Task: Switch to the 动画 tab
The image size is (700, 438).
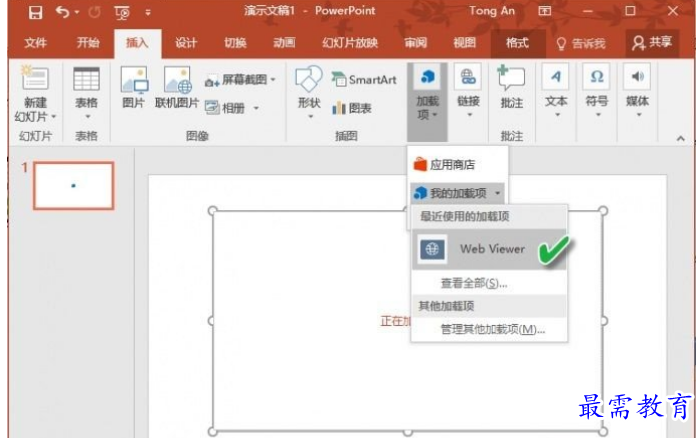Action: [x=284, y=43]
